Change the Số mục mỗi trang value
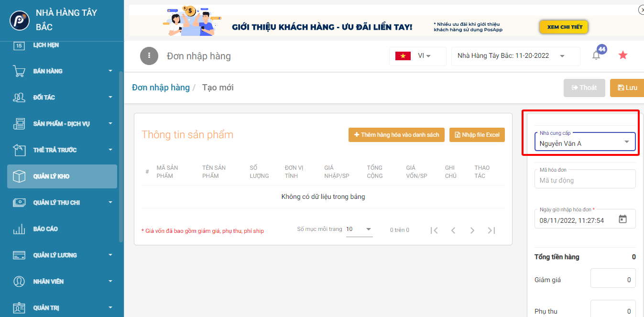Screen dimensions: 644x317 [359, 230]
